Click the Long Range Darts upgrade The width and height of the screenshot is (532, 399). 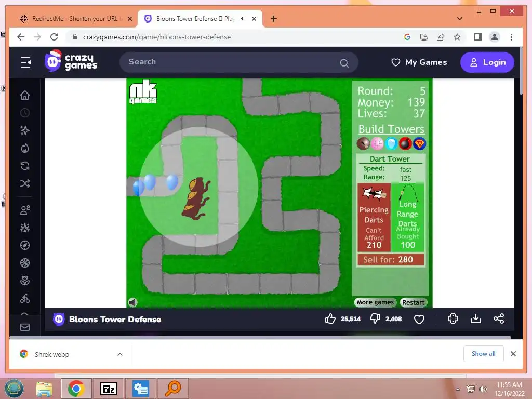pos(407,217)
